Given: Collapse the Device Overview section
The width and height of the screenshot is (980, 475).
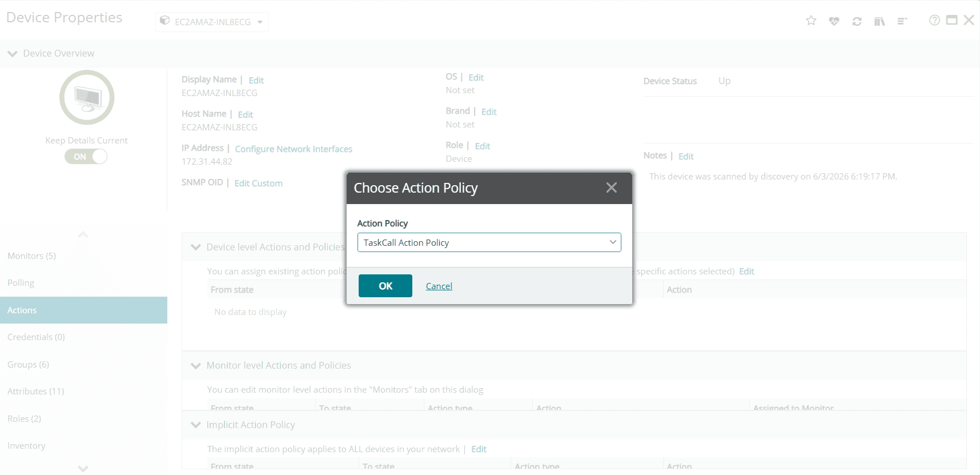Looking at the screenshot, I should (12, 53).
